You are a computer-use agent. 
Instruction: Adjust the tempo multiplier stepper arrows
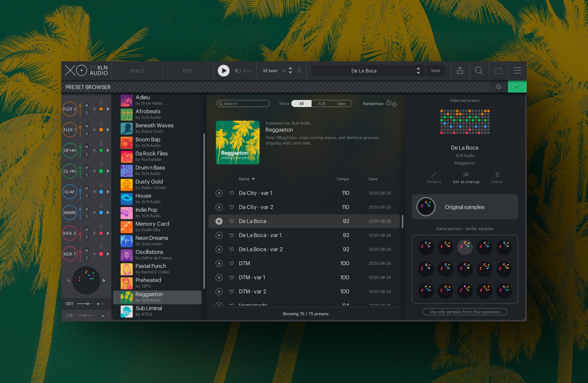point(290,70)
